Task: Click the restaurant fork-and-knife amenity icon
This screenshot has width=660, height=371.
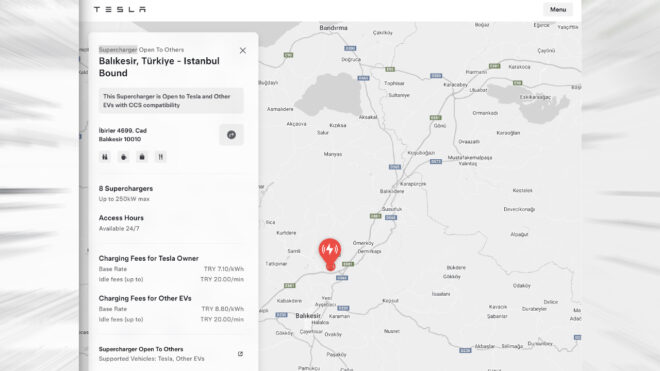Action: click(160, 157)
